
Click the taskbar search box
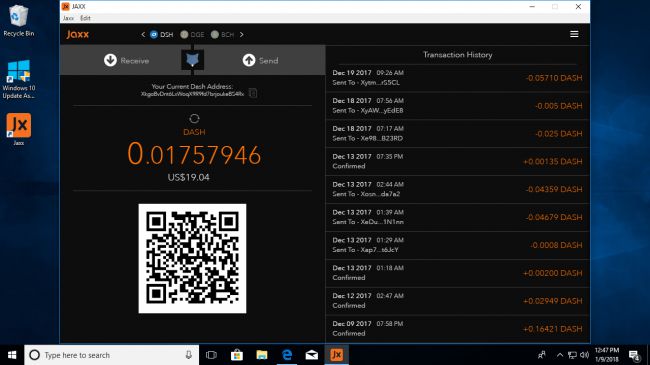pyautogui.click(x=112, y=355)
